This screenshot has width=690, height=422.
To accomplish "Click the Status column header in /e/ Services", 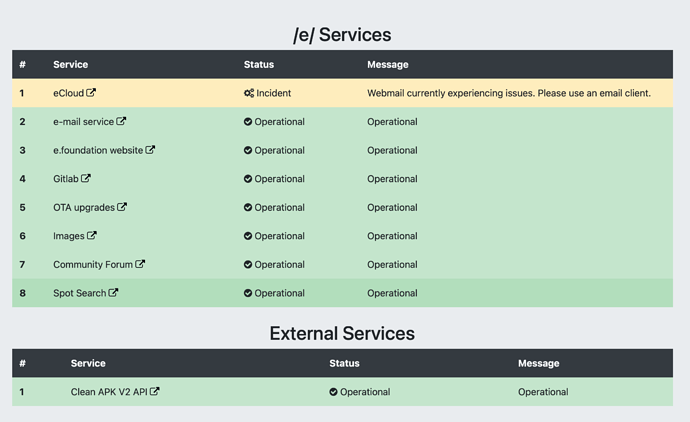I will tap(259, 64).
